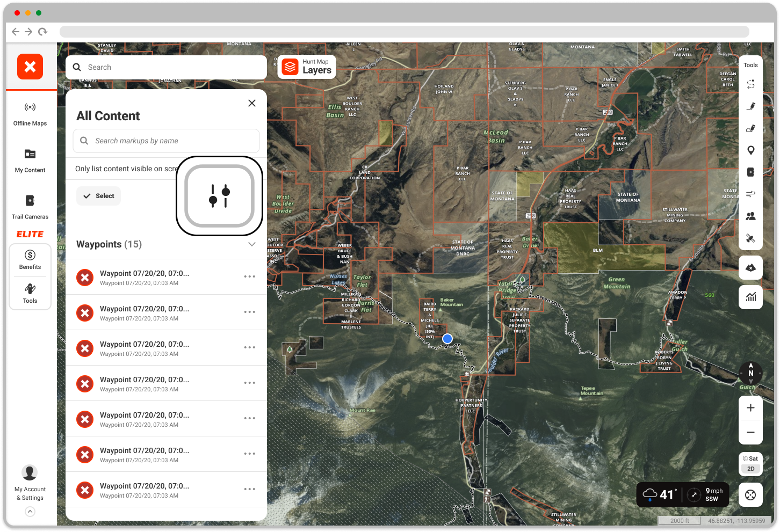Open the elevation profile chart tool
Viewport: 780px width, 532px height.
[751, 297]
